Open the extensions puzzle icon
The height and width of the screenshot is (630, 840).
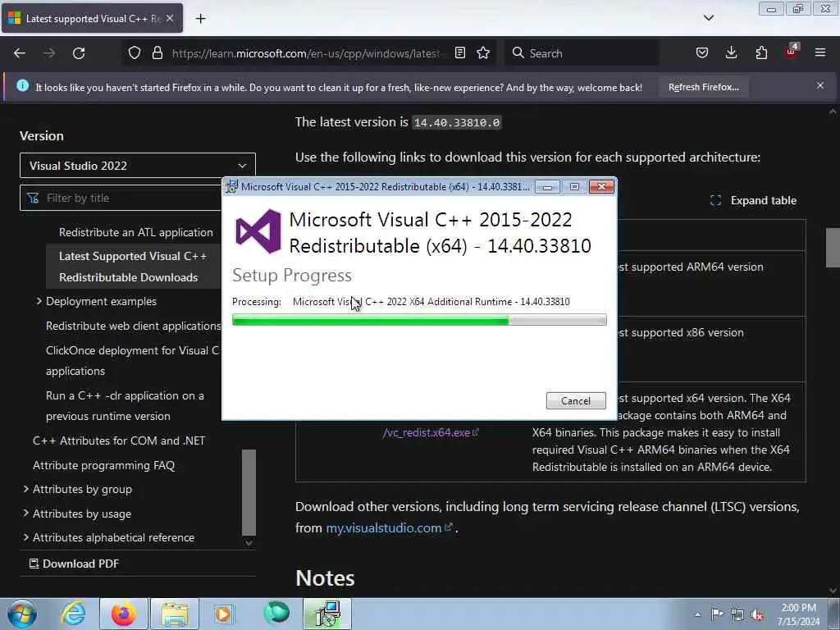[761, 52]
